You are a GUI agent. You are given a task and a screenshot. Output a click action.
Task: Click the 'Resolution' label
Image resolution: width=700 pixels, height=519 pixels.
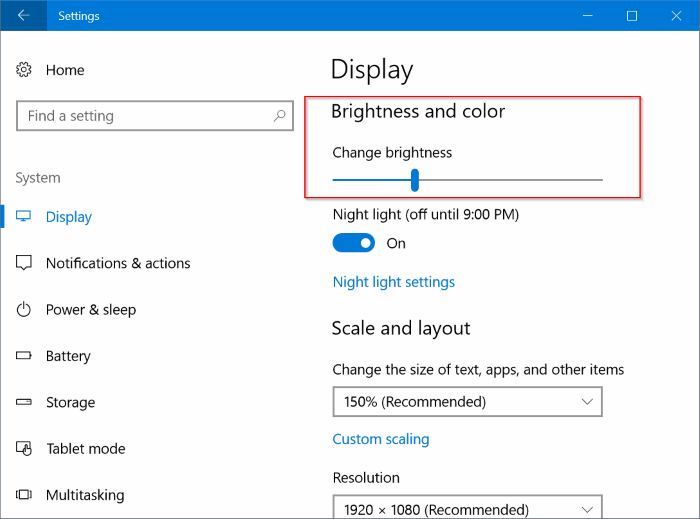click(366, 478)
